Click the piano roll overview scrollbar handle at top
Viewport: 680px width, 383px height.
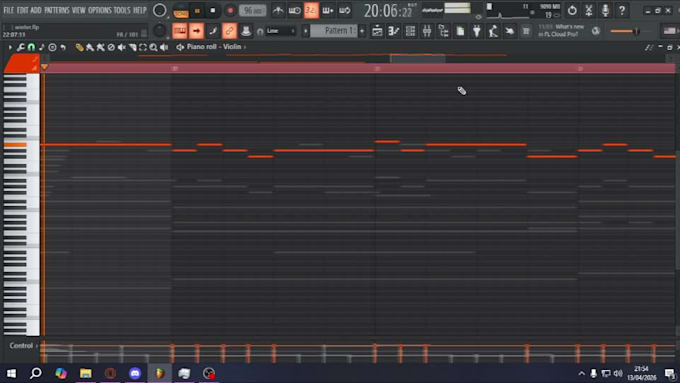[417, 58]
